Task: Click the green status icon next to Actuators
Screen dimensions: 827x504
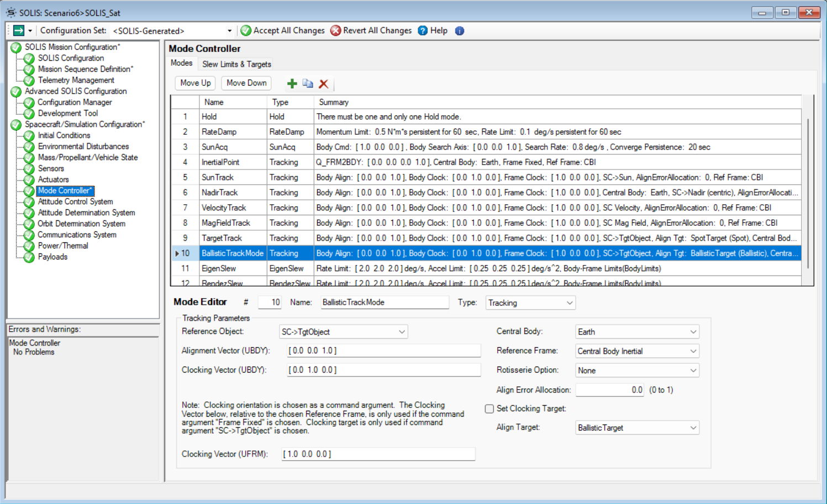Action: 28,179
